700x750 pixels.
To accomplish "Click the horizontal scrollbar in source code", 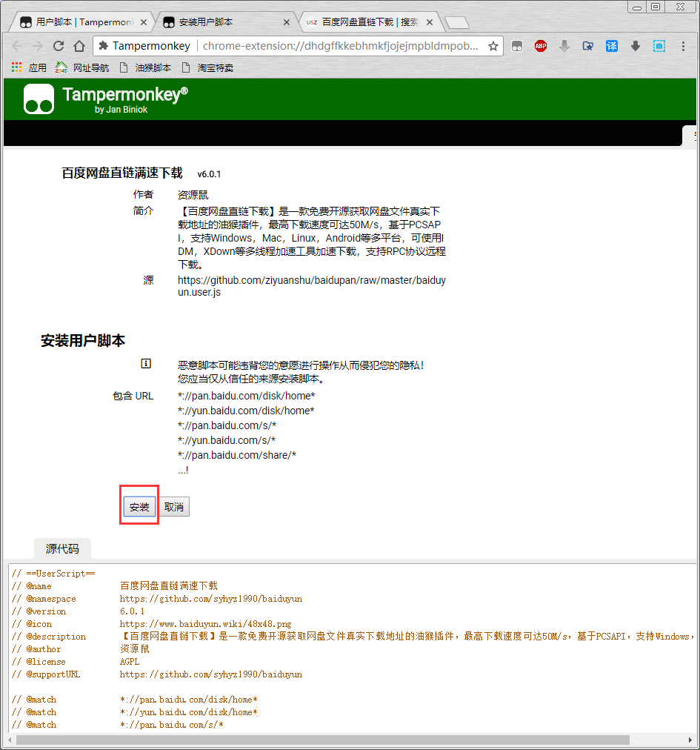I will [322, 740].
